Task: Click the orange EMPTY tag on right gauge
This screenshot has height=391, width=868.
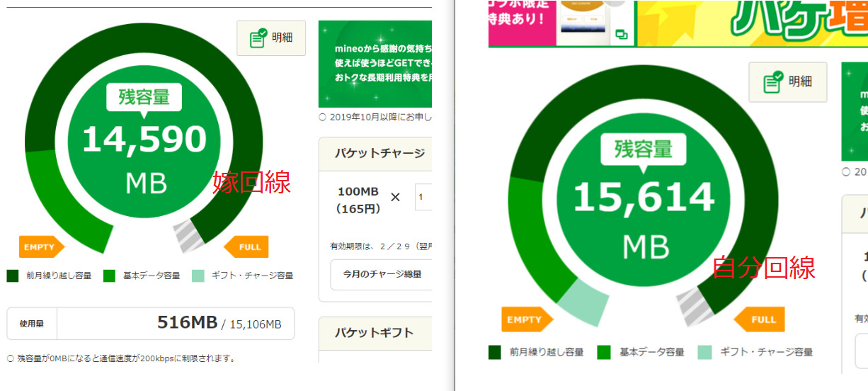Action: coord(524,319)
